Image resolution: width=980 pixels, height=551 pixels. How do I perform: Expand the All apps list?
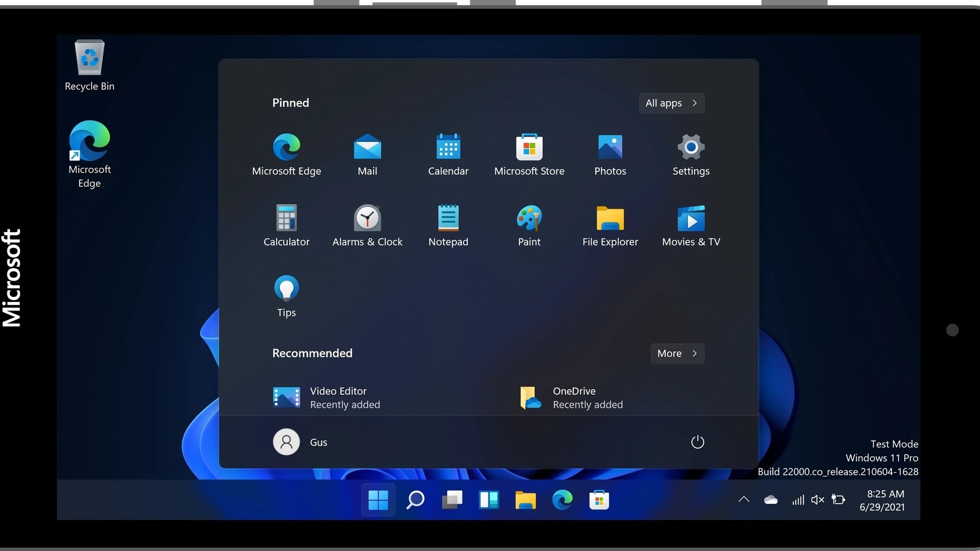pos(671,103)
